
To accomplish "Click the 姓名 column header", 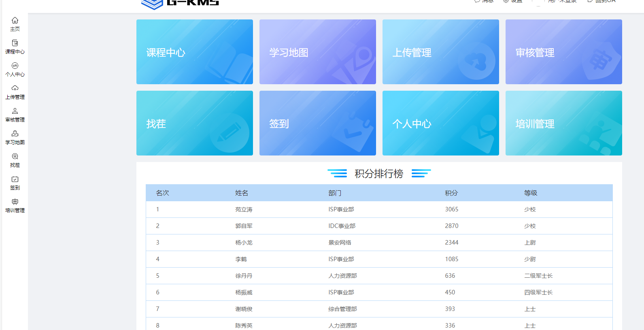I will [x=242, y=193].
